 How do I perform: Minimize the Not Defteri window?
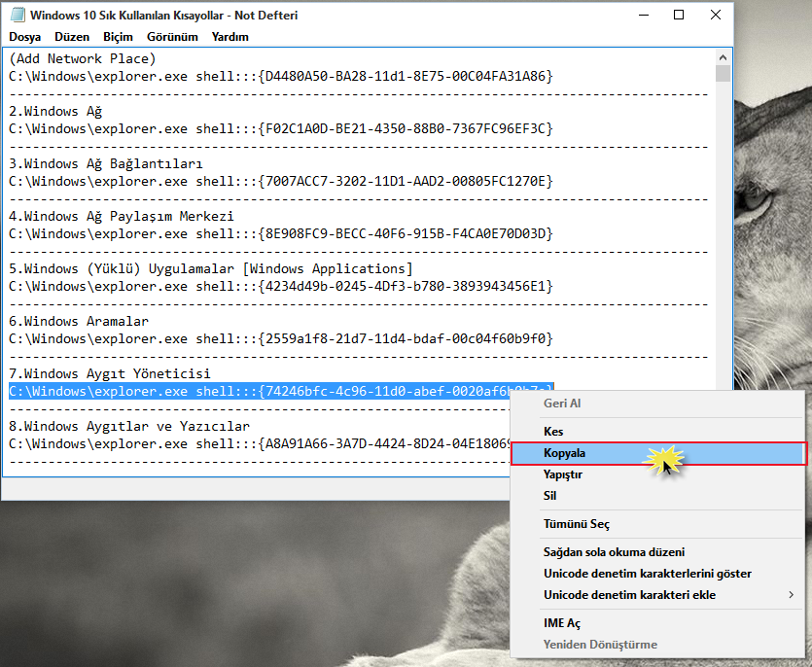point(644,15)
